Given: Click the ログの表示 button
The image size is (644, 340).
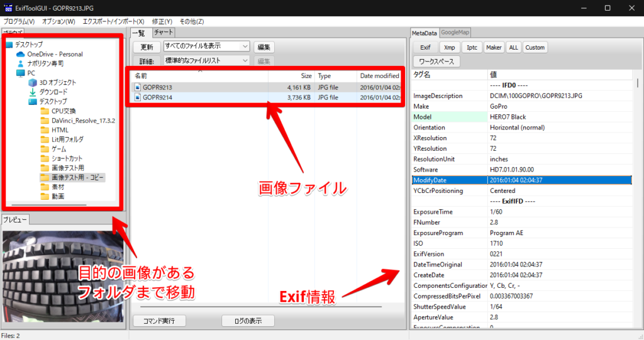Looking at the screenshot, I should pyautogui.click(x=248, y=321).
